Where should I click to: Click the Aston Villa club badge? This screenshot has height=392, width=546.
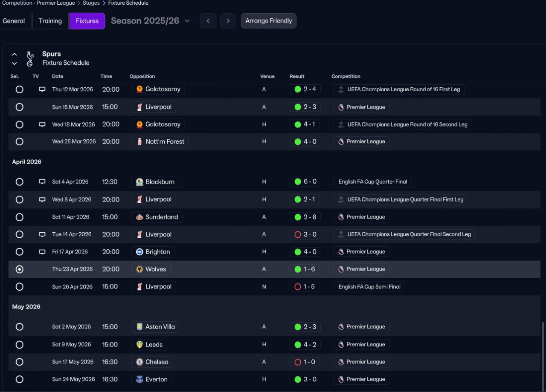pos(139,327)
